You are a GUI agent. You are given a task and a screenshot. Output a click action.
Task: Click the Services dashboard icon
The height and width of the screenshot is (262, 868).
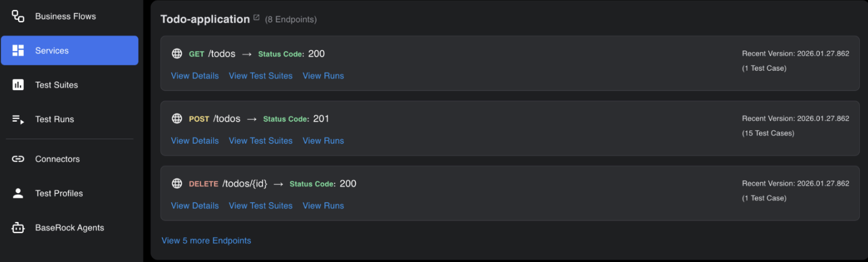pos(18,51)
